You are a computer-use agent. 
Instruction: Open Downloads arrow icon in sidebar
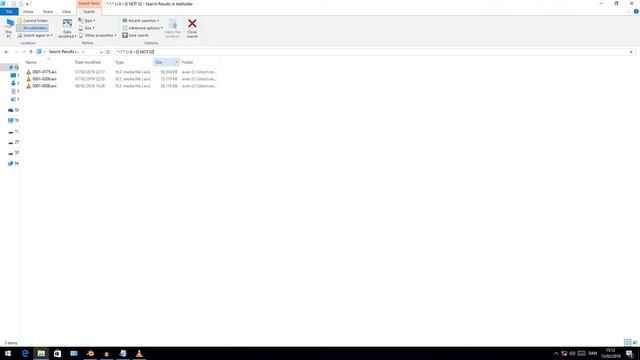(x=13, y=83)
